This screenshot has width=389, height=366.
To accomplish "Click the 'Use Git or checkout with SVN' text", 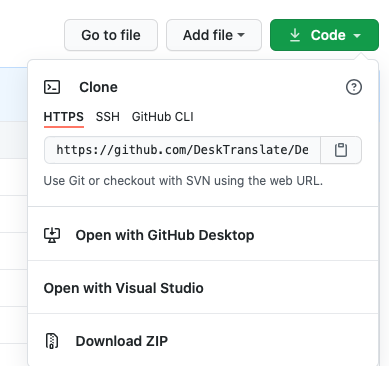I will (x=183, y=181).
